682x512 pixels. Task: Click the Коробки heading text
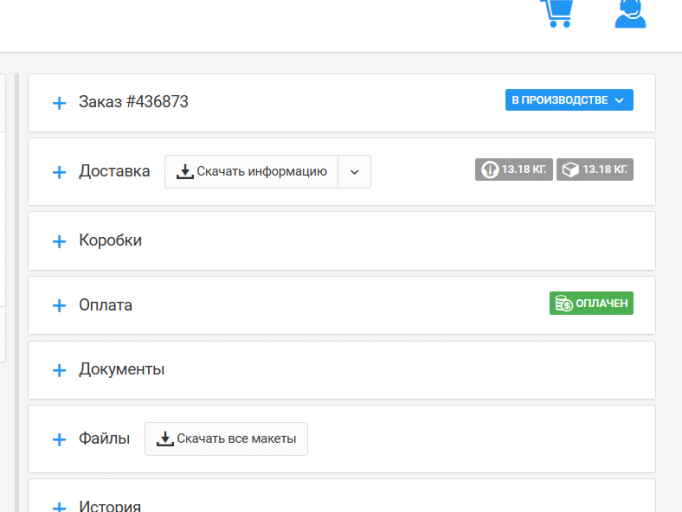[x=110, y=240]
